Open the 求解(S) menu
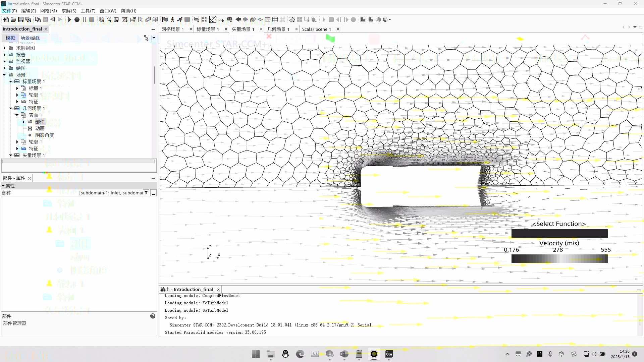Screen dimensions: 644x362 69,11
